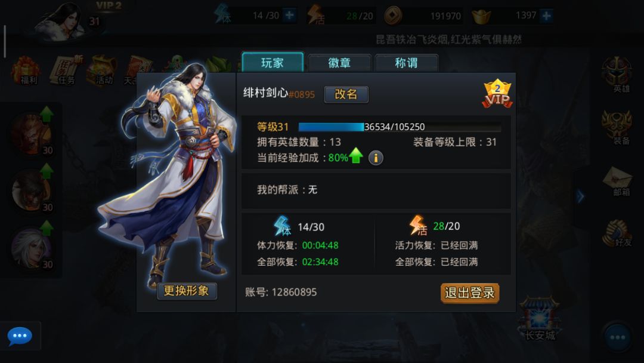Switch to the 称谓 tab
644x363 pixels.
(x=406, y=63)
